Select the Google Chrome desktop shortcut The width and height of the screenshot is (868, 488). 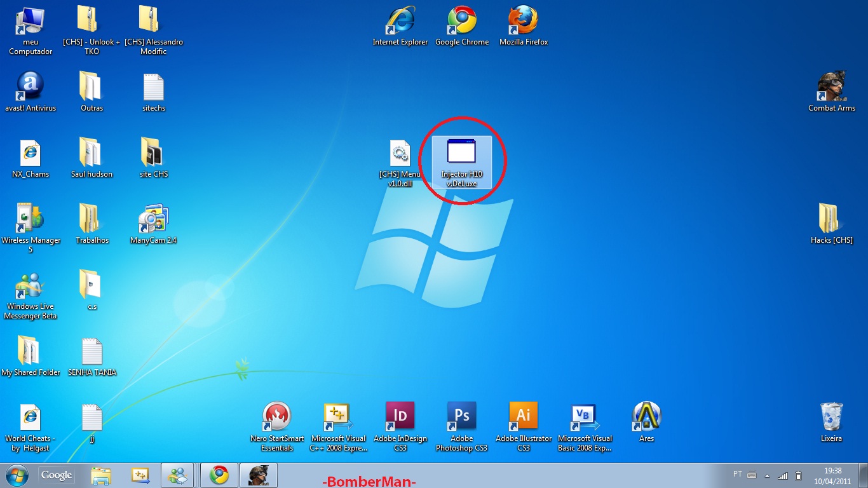tap(462, 27)
